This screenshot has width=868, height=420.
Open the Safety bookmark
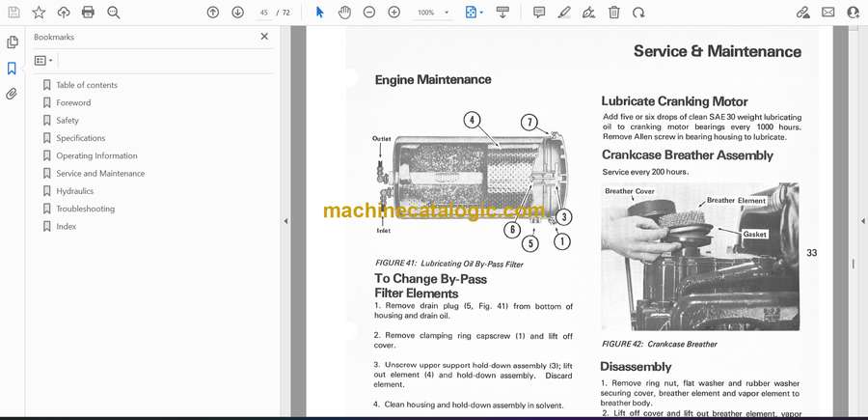tap(68, 121)
